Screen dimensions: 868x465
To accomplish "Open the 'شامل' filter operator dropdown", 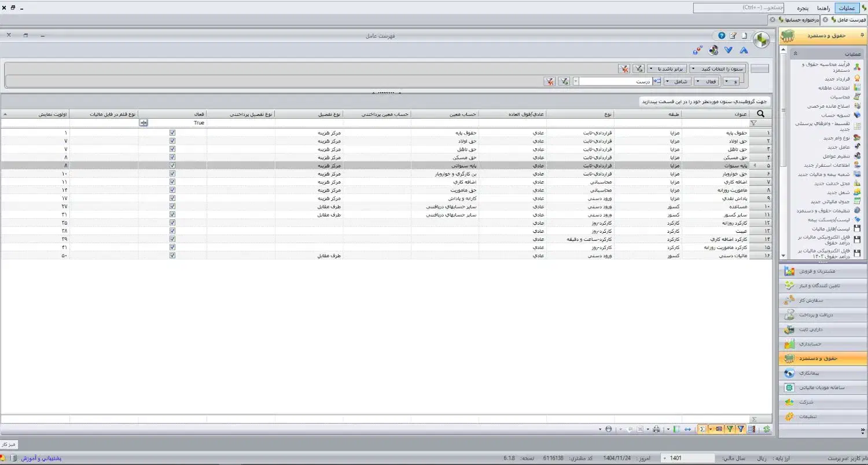I will (678, 82).
